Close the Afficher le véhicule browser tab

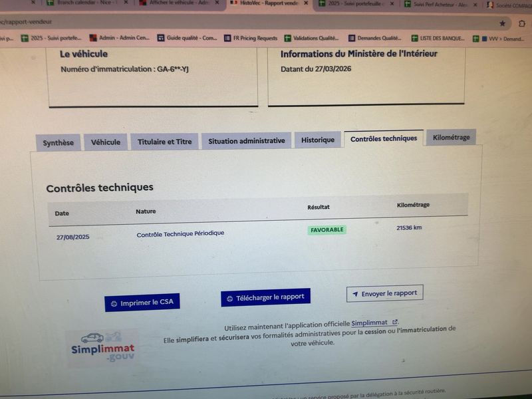coord(217,3)
